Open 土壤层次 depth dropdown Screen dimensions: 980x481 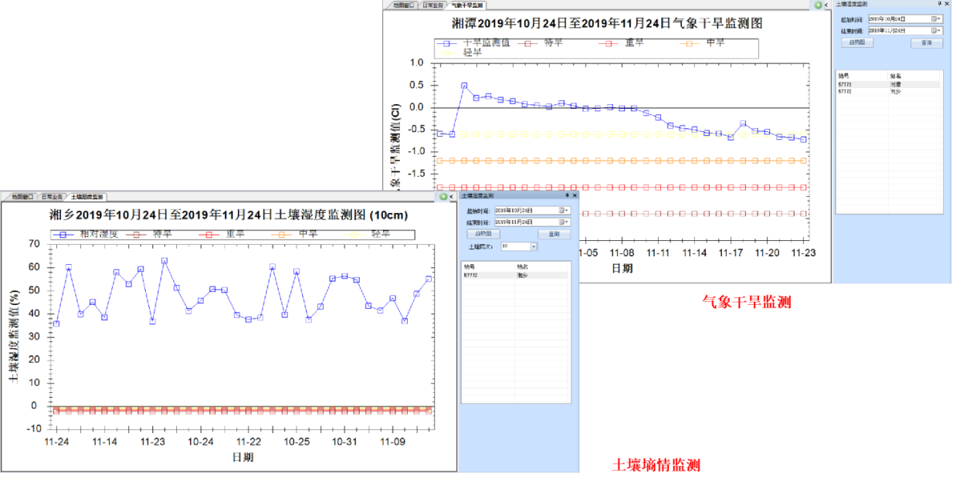tap(532, 246)
